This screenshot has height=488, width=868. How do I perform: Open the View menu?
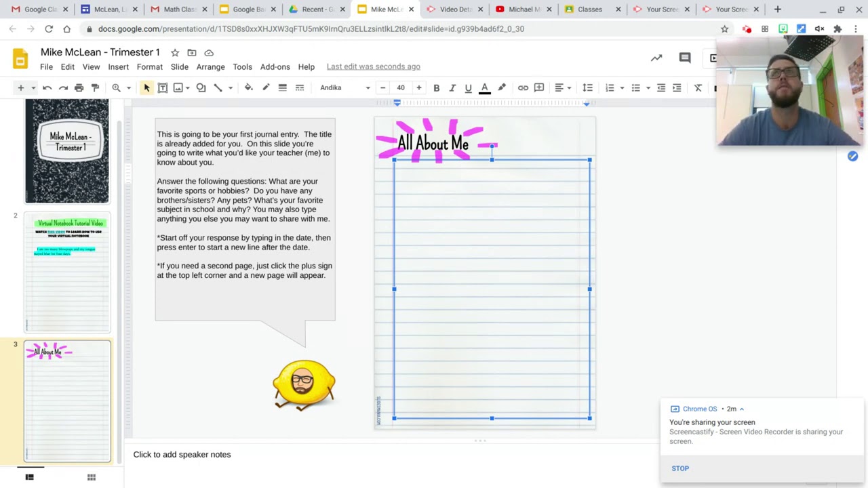click(91, 66)
